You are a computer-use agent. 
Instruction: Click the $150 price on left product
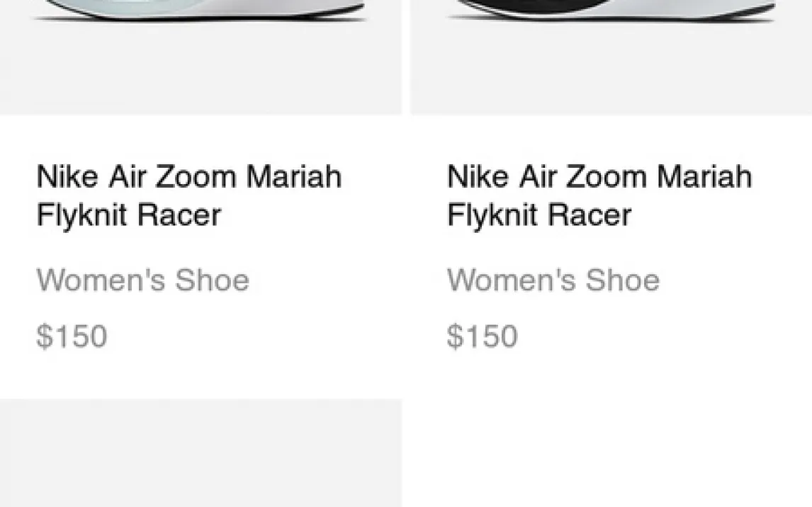(x=72, y=336)
